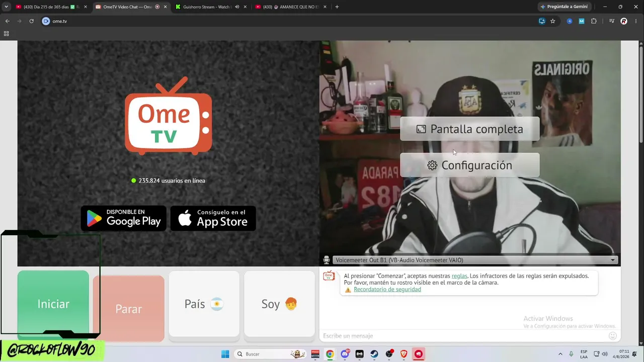Viewport: 644px width, 362px height.
Task: Show hidden system tray icons
Action: click(560, 354)
